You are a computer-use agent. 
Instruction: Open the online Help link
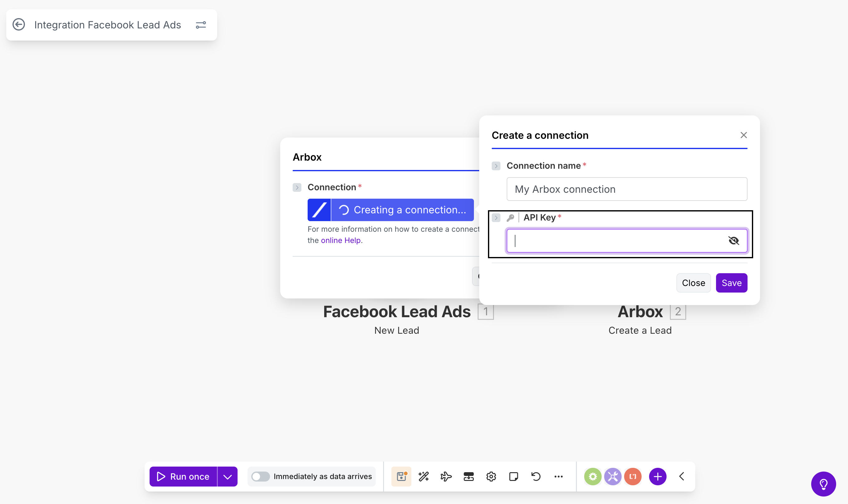click(x=341, y=240)
